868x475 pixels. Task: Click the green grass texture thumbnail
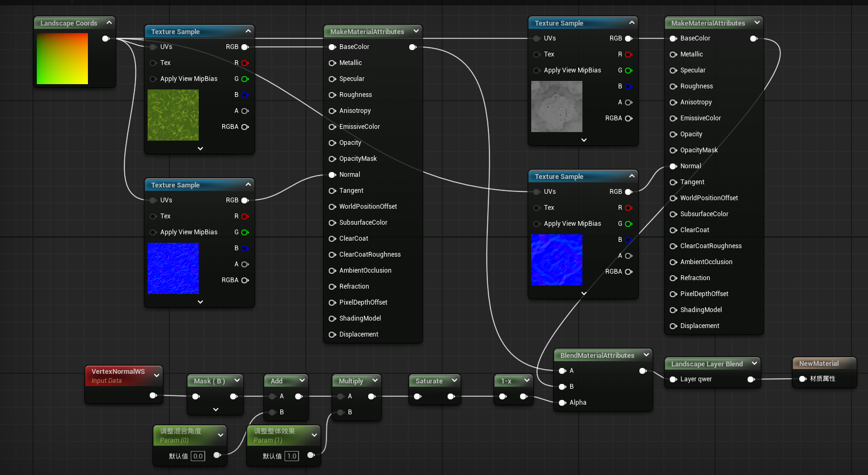[173, 115]
